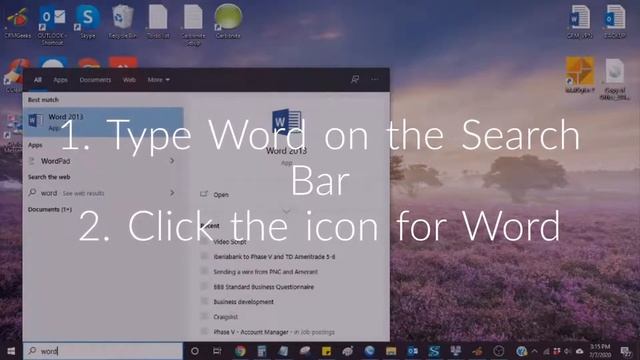640x360 pixels.
Task: Open the Documents (1+) section
Action: (x=50, y=209)
